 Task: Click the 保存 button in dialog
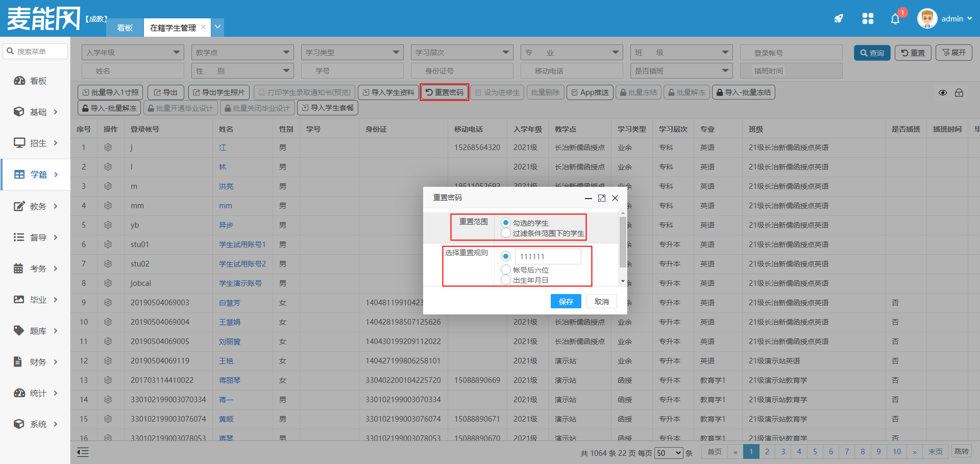[x=566, y=302]
